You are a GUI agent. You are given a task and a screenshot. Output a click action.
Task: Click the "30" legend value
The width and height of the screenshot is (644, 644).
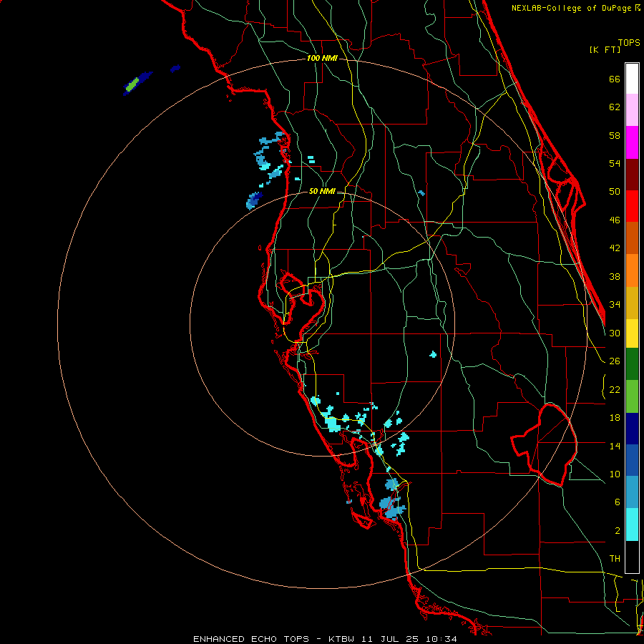pyautogui.click(x=615, y=333)
